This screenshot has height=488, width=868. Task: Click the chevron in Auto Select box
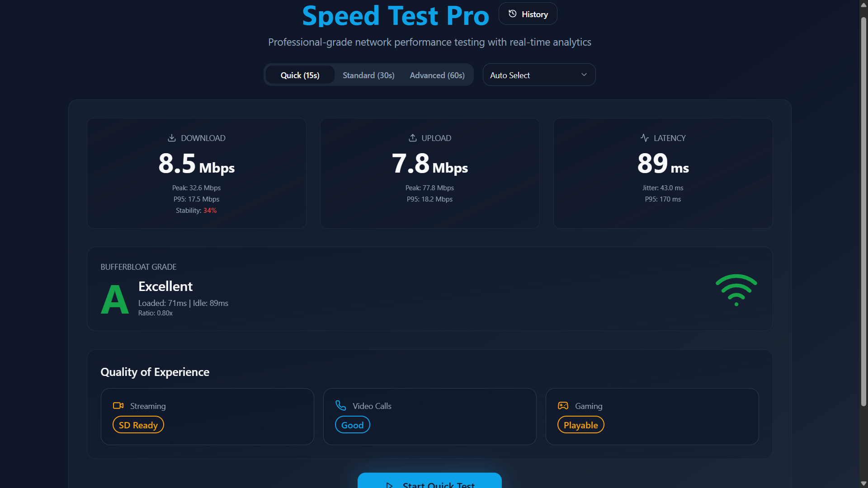click(x=584, y=75)
